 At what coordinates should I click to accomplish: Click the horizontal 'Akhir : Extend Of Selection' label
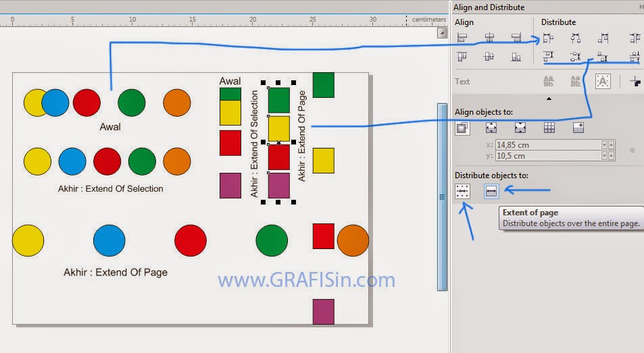point(110,188)
